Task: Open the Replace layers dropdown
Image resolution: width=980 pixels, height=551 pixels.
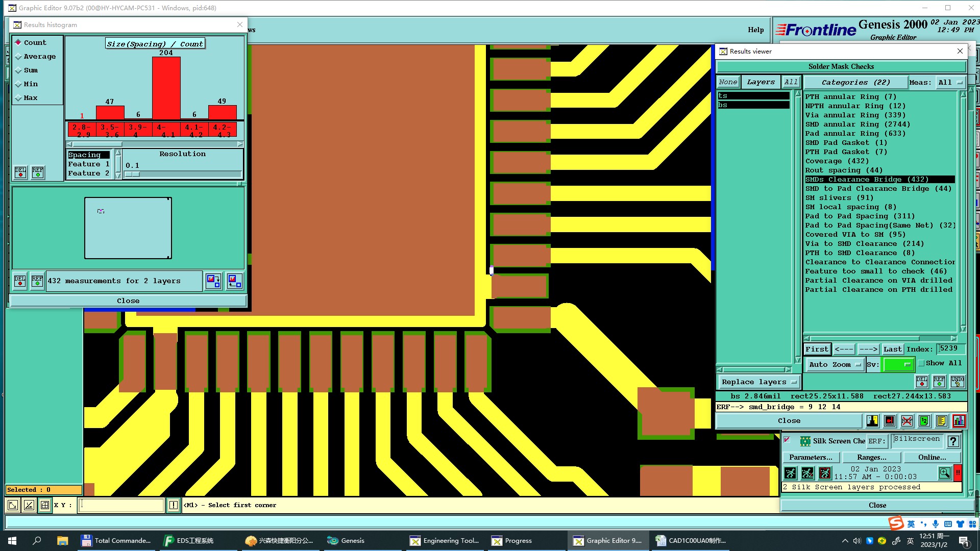Action: pyautogui.click(x=758, y=382)
